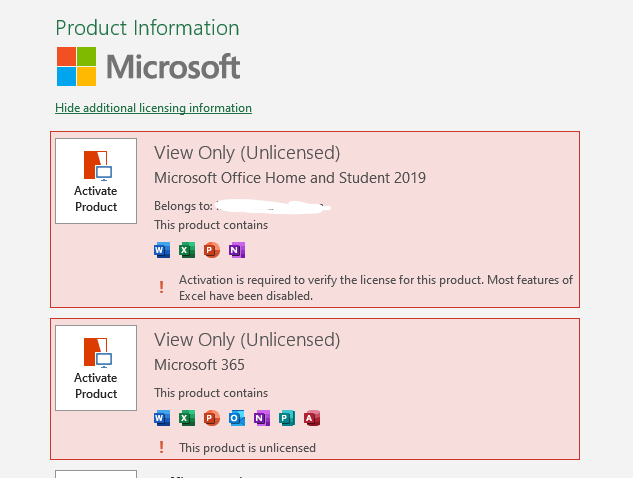Click 'Activation is required to verify the license' message
Image resolution: width=633 pixels, height=478 pixels.
tap(376, 288)
